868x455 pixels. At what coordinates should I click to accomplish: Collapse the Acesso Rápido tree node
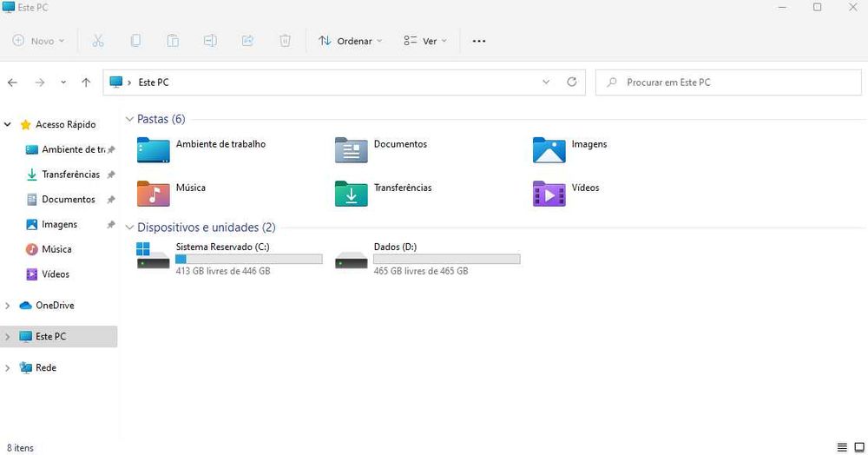point(8,124)
